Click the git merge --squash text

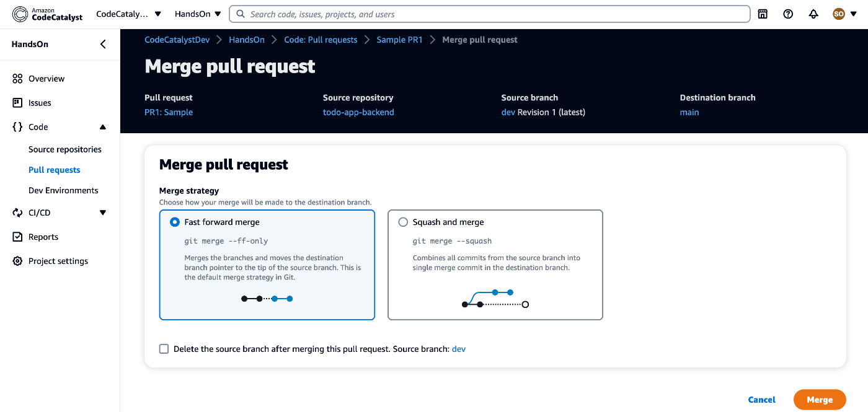[x=452, y=240]
